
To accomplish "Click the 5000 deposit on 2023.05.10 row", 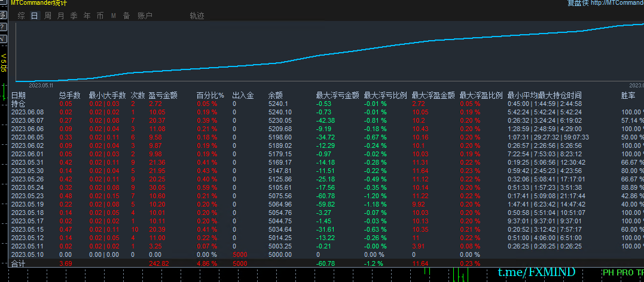I will click(239, 254).
